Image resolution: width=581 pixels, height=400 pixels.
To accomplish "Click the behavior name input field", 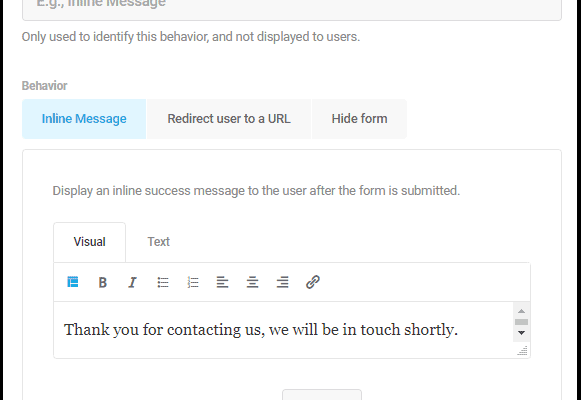I will tap(292, 8).
